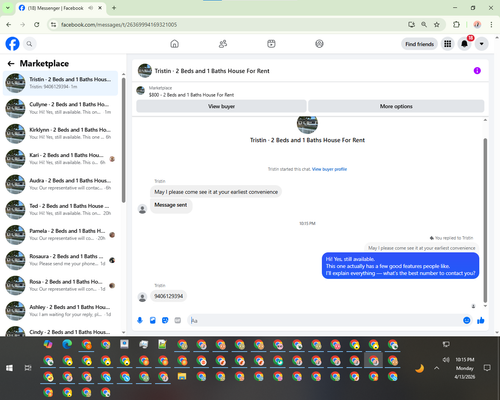Open the conversation information icon
500x400 pixels.
click(x=477, y=71)
